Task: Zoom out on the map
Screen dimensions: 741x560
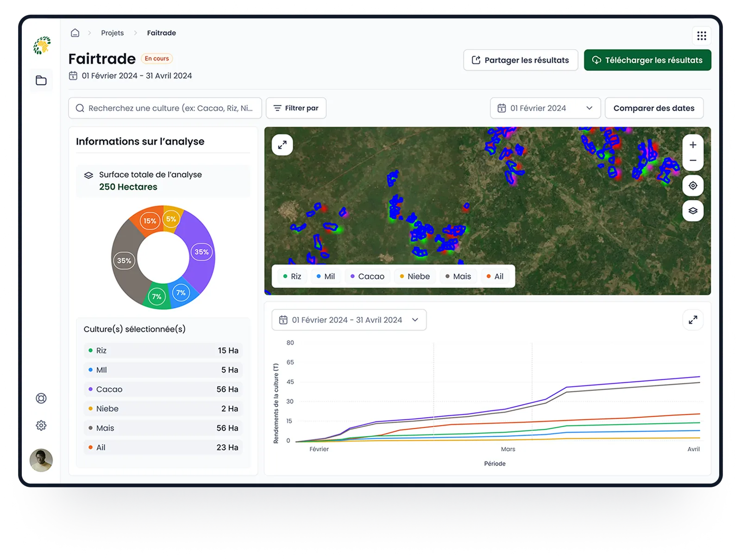Action: 693,161
